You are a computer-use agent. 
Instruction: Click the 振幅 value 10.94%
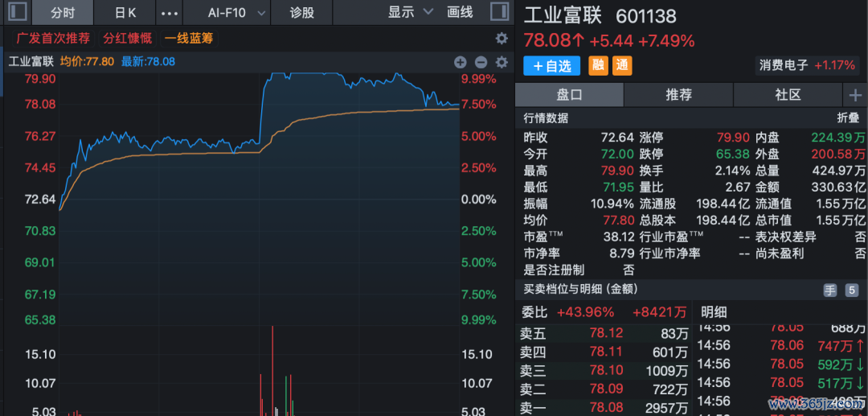point(612,204)
